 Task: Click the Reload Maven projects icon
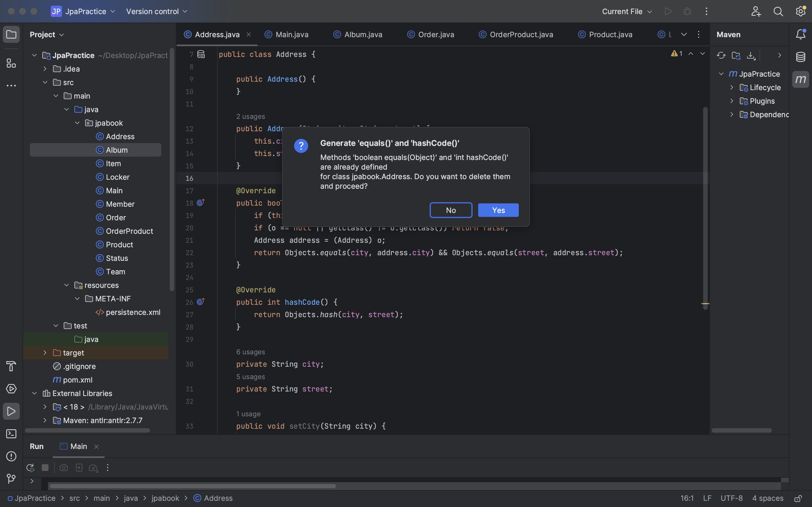(721, 55)
